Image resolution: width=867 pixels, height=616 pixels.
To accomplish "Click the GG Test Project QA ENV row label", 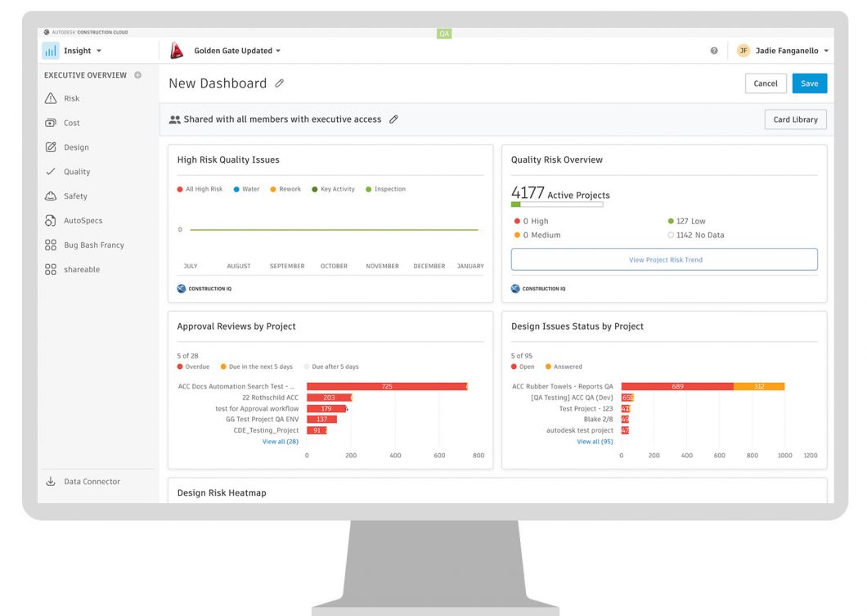I will point(262,419).
